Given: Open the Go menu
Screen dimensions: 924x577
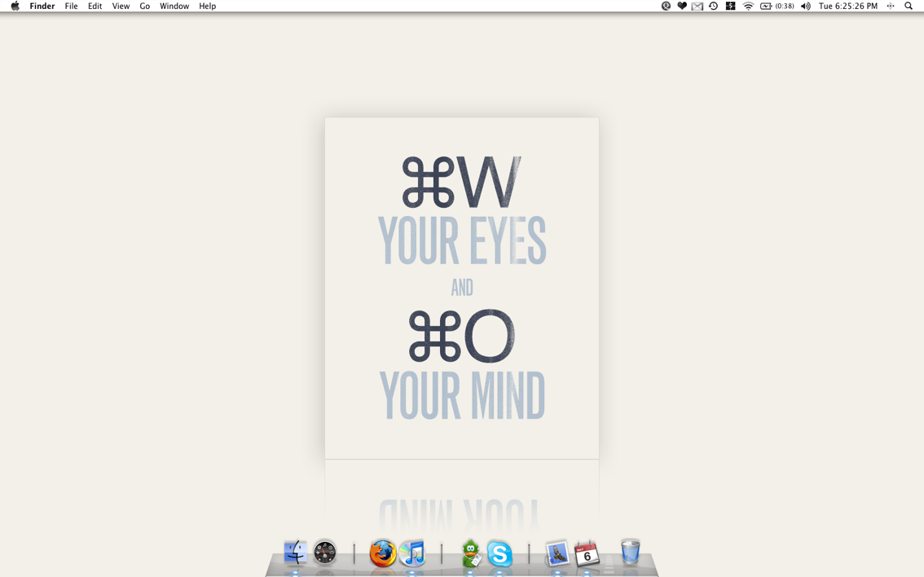Looking at the screenshot, I should [x=144, y=6].
